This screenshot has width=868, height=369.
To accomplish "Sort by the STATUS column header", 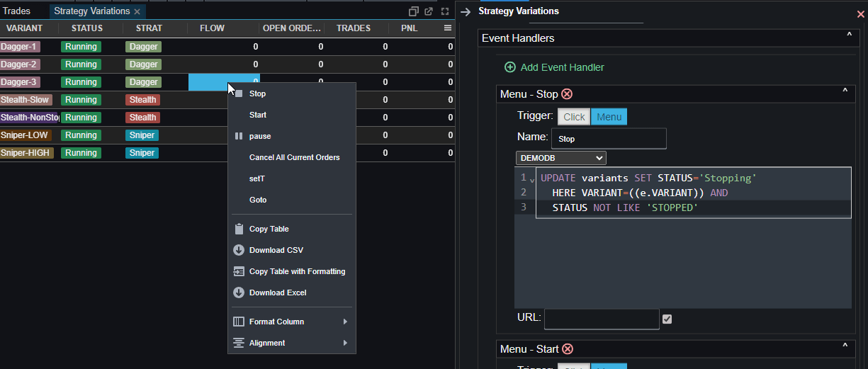I will coord(87,28).
